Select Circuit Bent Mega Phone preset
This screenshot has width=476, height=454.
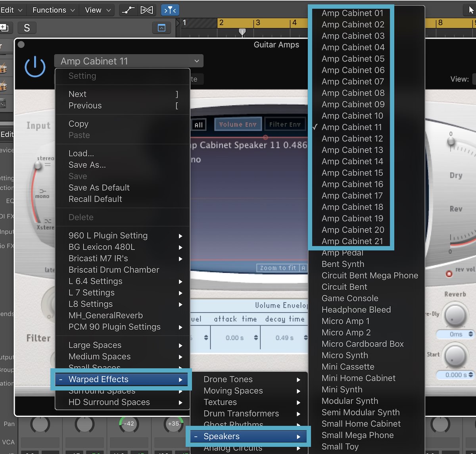367,275
